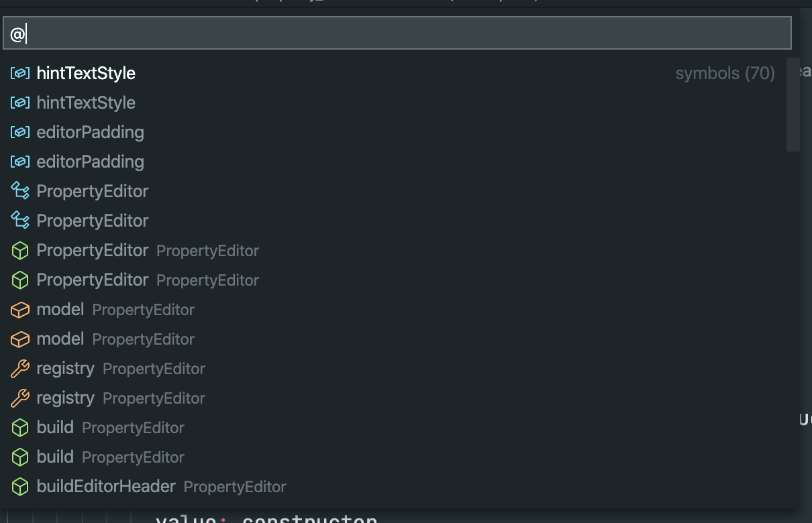Select the second editorPadding symbol entry
The image size is (812, 523).
coord(395,162)
